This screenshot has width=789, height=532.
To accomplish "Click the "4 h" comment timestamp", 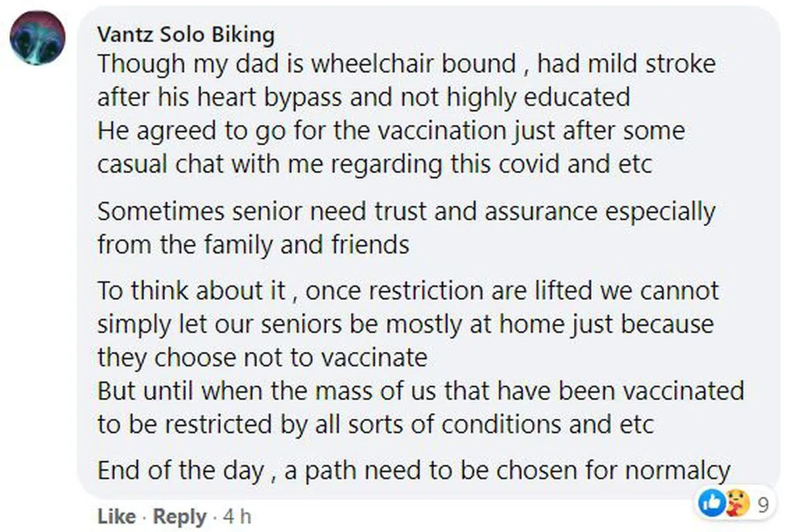I will click(237, 517).
